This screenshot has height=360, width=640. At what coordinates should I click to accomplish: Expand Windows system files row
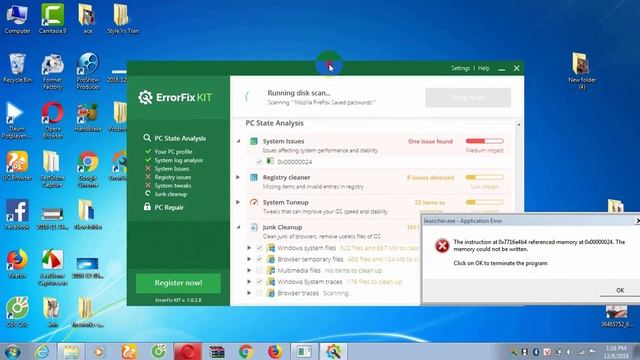(x=249, y=248)
